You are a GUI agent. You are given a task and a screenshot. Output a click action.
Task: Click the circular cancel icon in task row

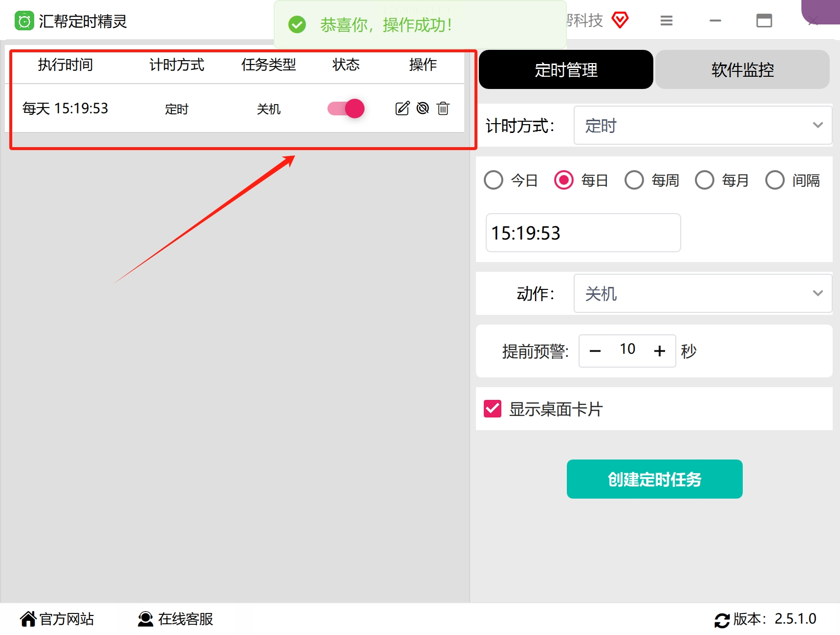(x=423, y=108)
